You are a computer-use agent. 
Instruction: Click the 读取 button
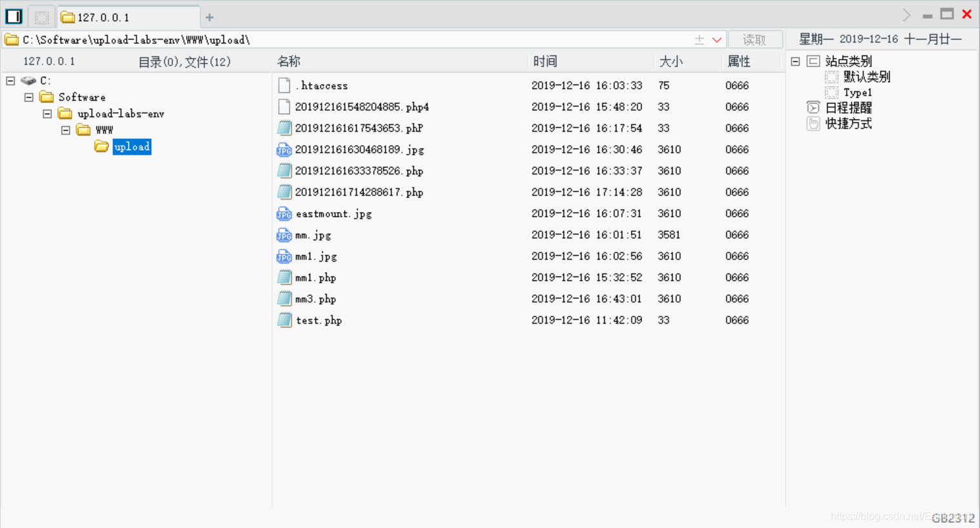point(755,40)
